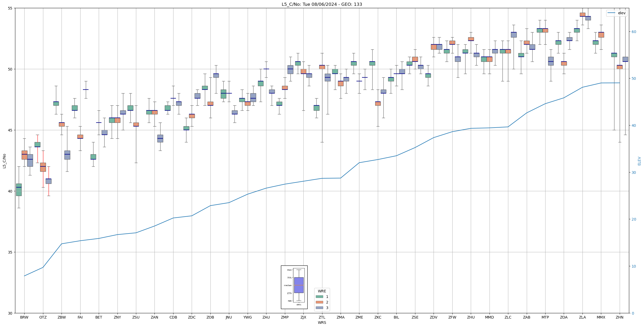Click the chart title L5_C/No GEO 133
The height and width of the screenshot is (327, 644).
[x=322, y=4]
